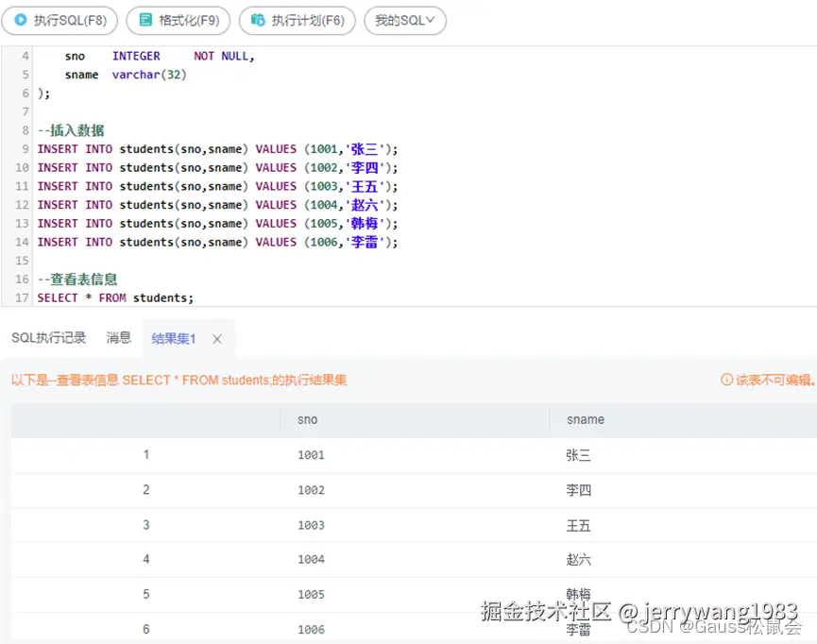Switch to the SQL执行记录 tab
The width and height of the screenshot is (817, 644).
tap(48, 338)
